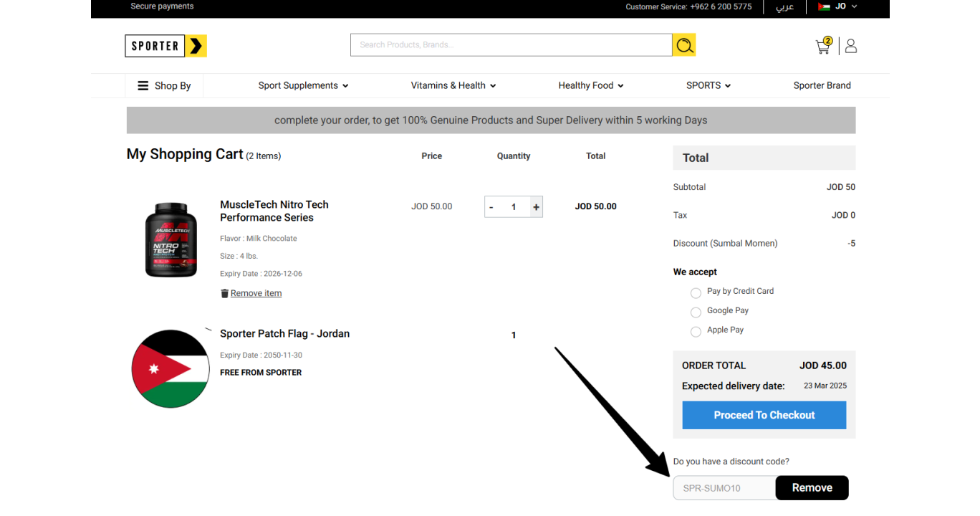Click the FREE FROM SPORTER label

(261, 373)
